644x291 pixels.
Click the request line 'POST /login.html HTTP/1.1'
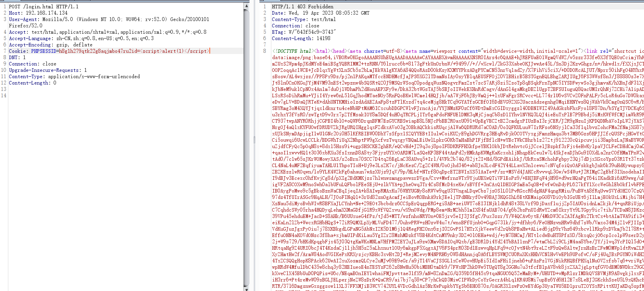pyautogui.click(x=44, y=6)
